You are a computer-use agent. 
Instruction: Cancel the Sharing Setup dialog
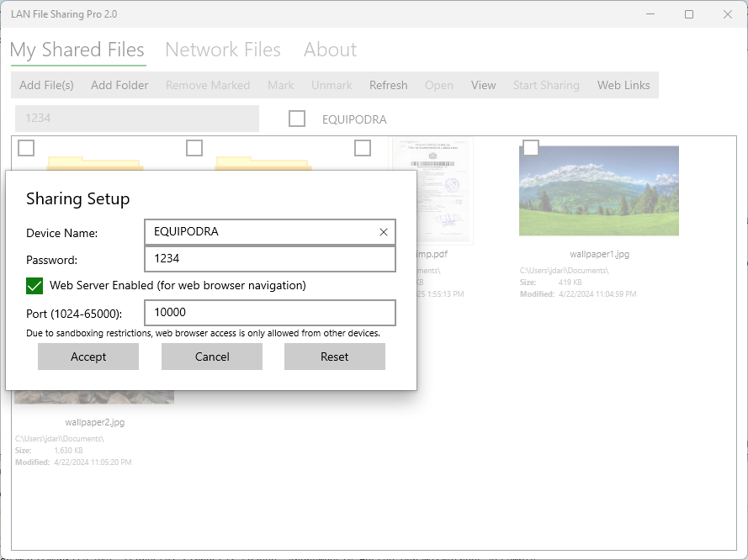[211, 357]
